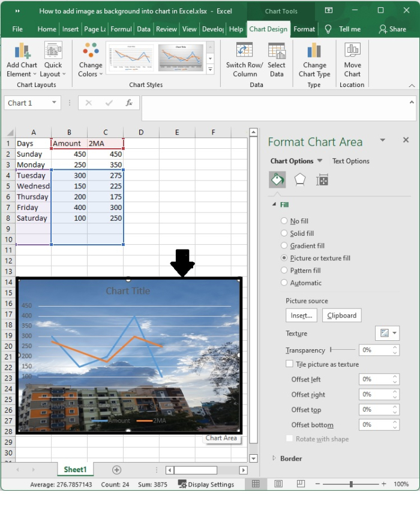The image size is (420, 507).
Task: Zoom out using the minus icon
Action: point(317,484)
